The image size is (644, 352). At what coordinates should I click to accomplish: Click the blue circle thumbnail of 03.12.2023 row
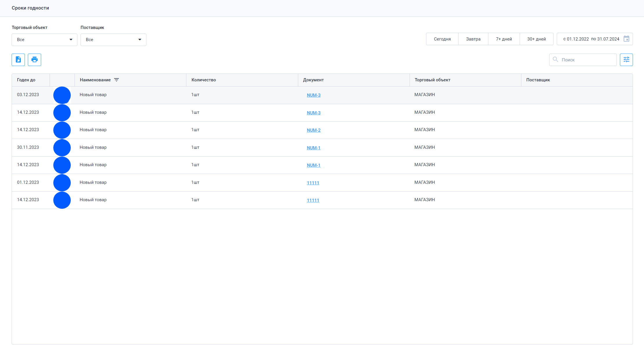pyautogui.click(x=62, y=95)
